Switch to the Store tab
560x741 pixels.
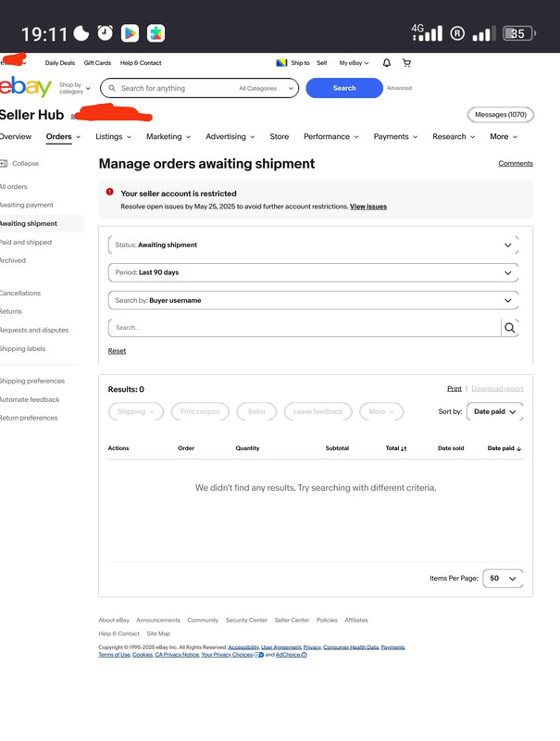coord(279,136)
